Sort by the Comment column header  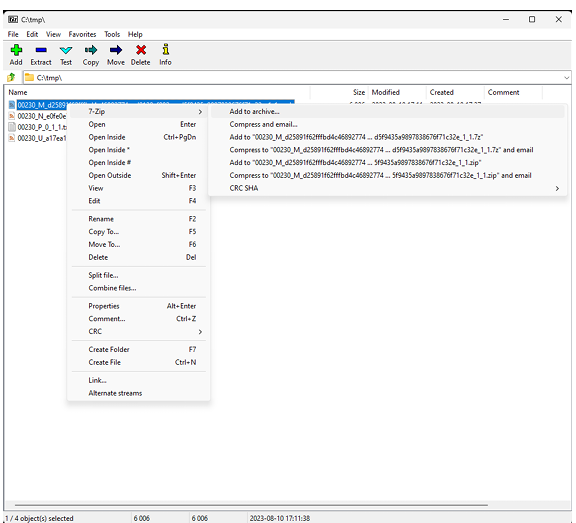(x=514, y=93)
